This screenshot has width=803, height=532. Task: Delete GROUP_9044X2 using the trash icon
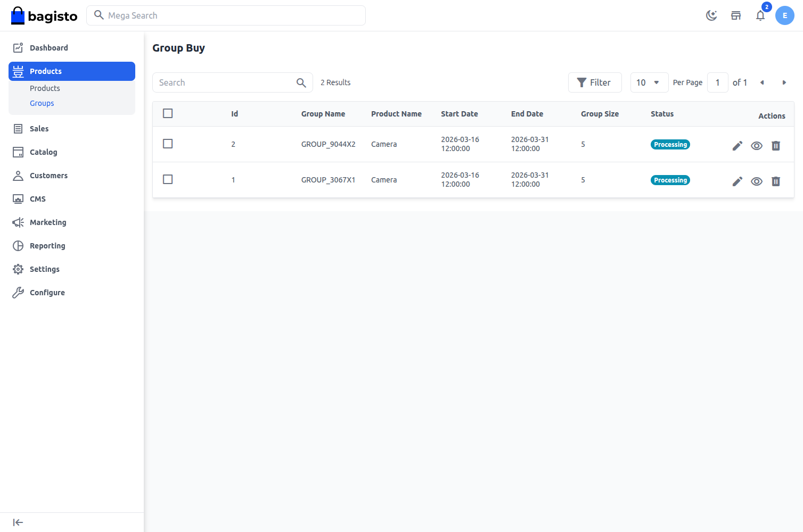click(x=776, y=145)
